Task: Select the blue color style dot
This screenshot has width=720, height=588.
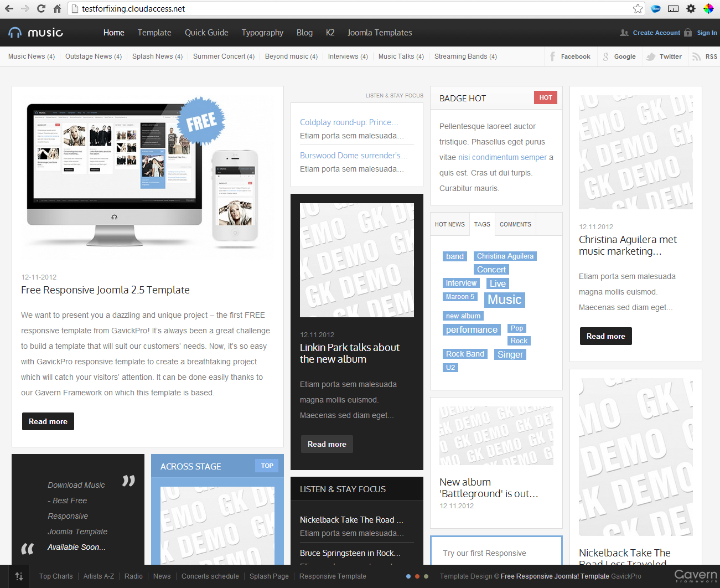Action: (408, 576)
